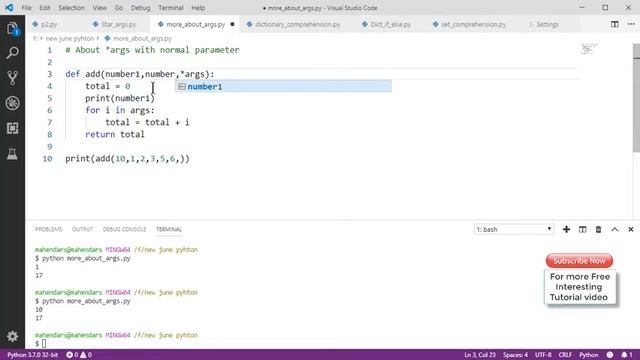640x360 pixels.
Task: Open notifications bell in status bar
Action: click(627, 355)
